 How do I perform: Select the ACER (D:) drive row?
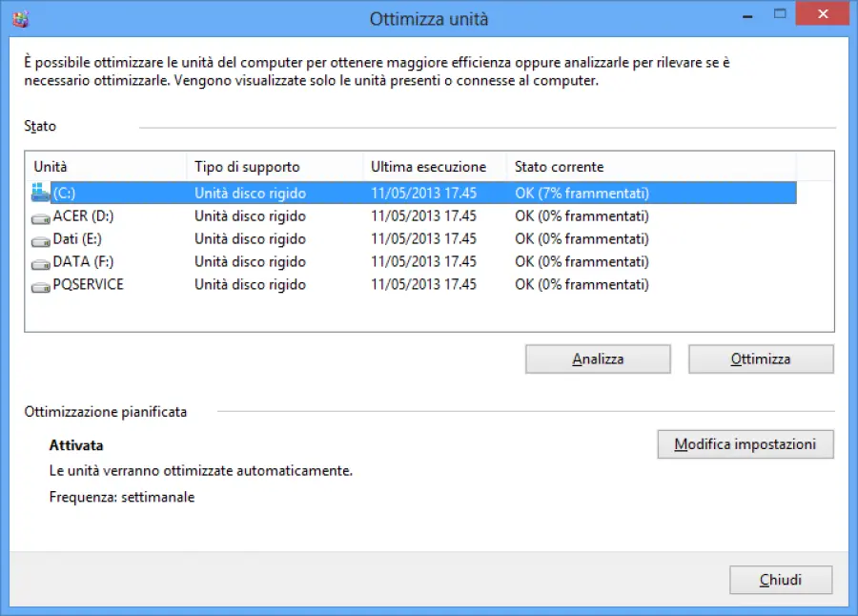click(286, 216)
